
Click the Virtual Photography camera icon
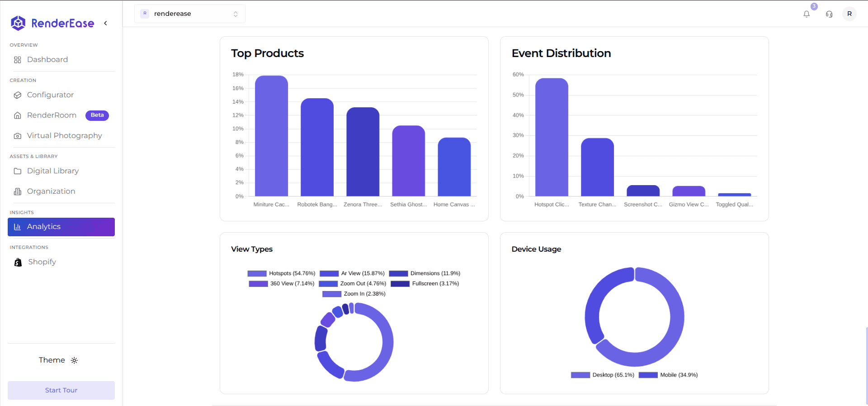pyautogui.click(x=18, y=136)
